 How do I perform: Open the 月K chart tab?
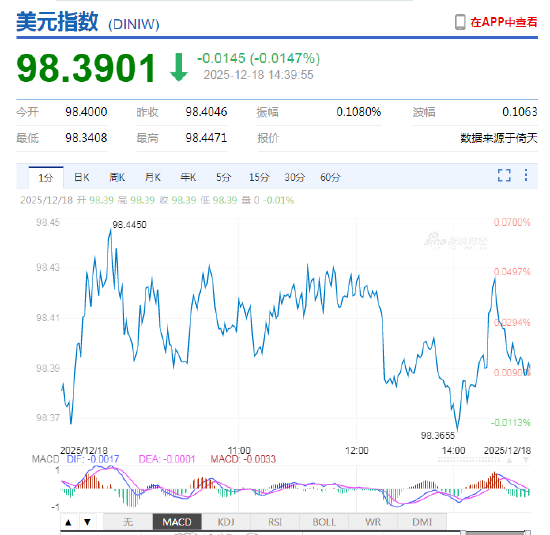coord(153,178)
